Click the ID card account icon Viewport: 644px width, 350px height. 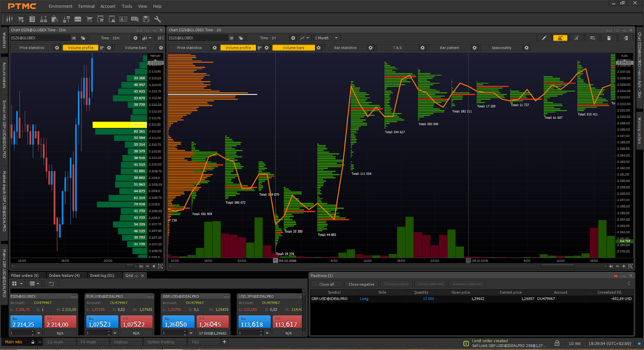tap(124, 19)
